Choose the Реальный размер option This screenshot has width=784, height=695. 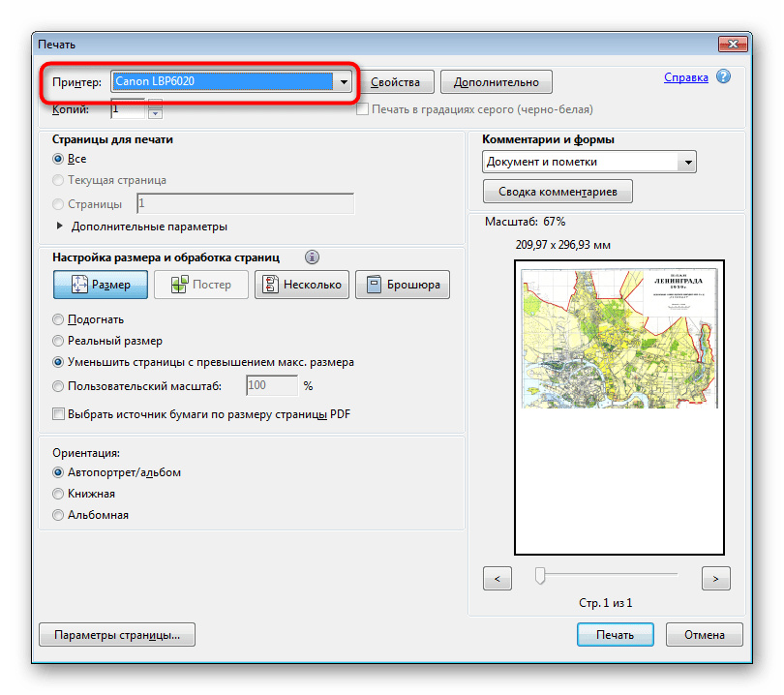tap(58, 341)
